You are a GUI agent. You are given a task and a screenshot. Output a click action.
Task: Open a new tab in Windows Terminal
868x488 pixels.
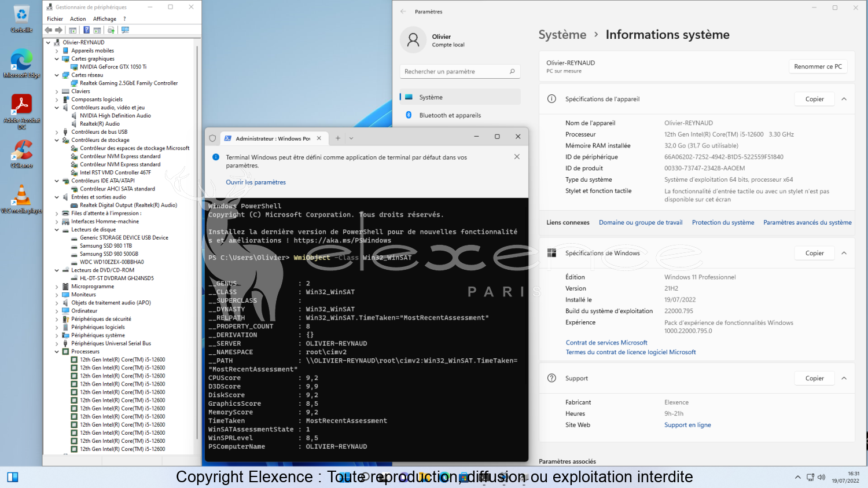click(338, 138)
